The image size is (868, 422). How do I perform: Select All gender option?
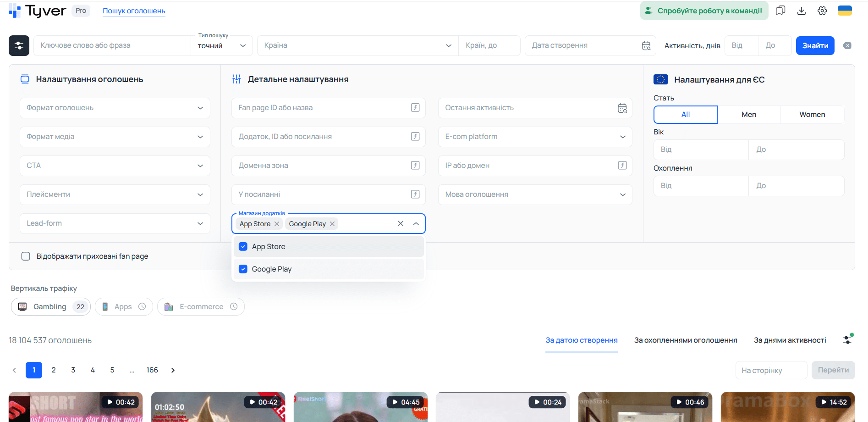(686, 115)
